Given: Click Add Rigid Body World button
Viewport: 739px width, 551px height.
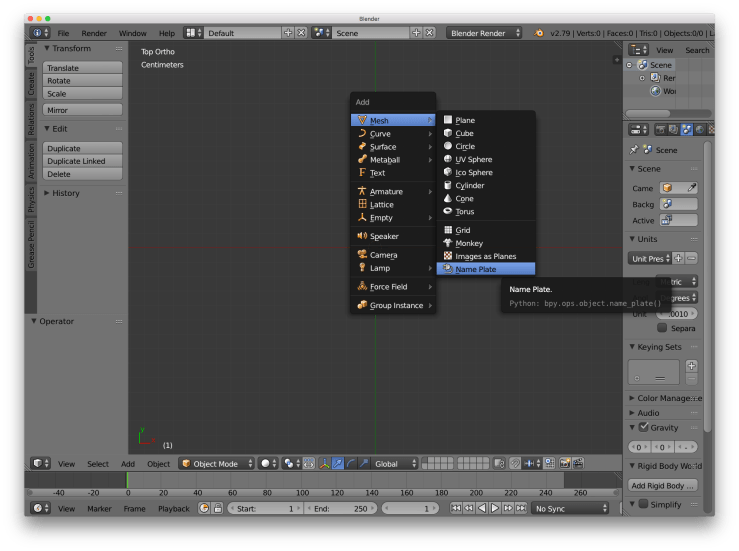Looking at the screenshot, I should tap(663, 485).
